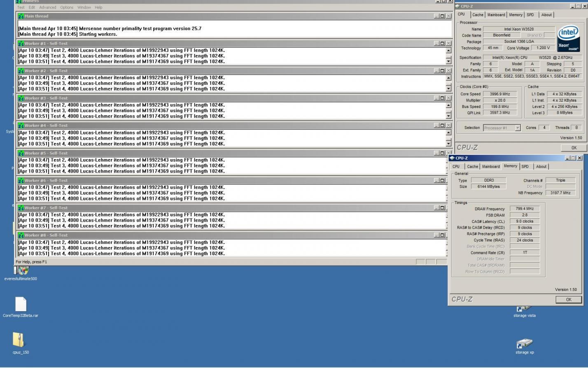Click the memory Size 6144 MBytes value
This screenshot has height=368, width=588.
click(489, 187)
